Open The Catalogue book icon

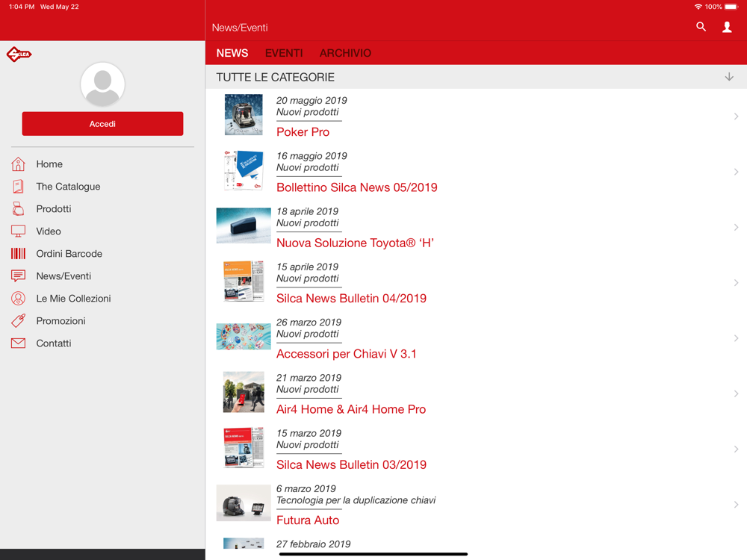(19, 187)
